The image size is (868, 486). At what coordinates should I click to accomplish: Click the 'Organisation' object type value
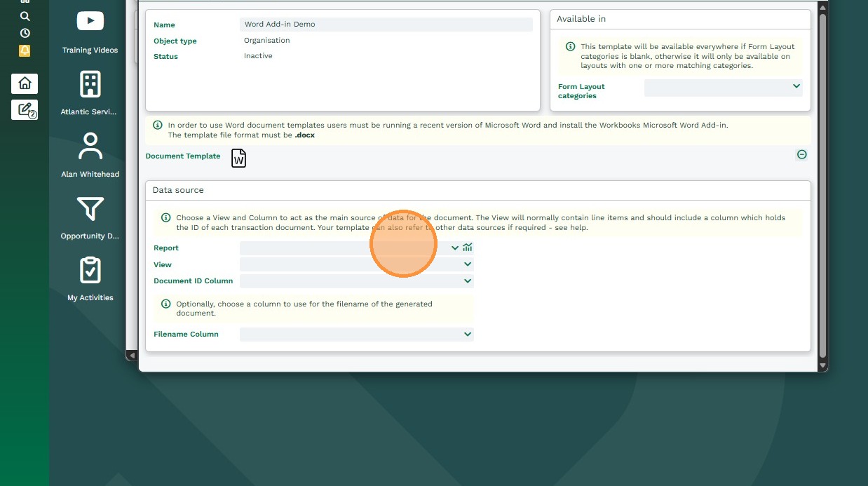[x=266, y=41]
